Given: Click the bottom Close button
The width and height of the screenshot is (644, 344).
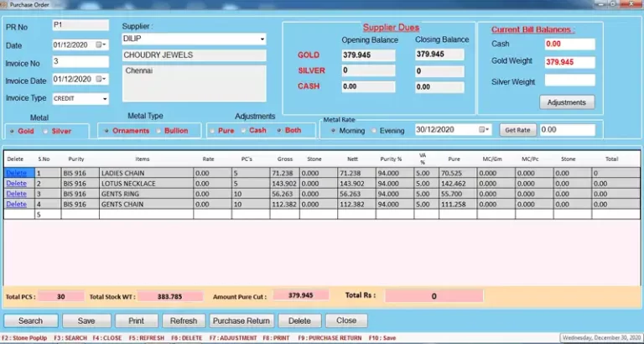Looking at the screenshot, I should pos(346,321).
